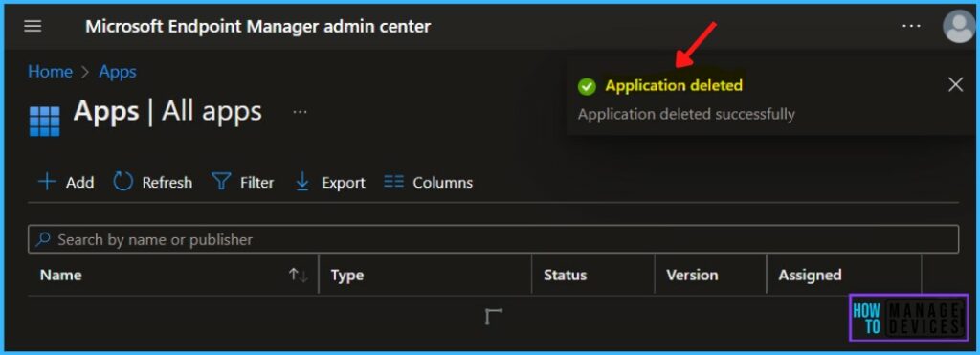Export the apps list
This screenshot has height=355, width=980.
pos(330,183)
